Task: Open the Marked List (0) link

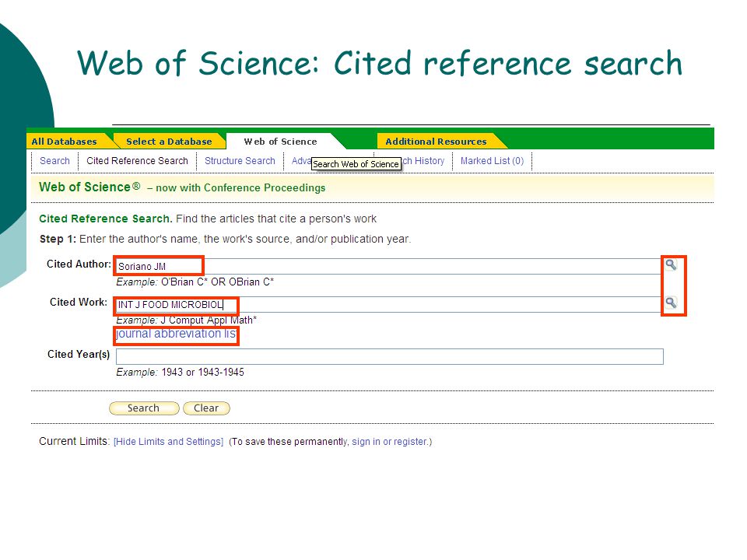Action: tap(492, 161)
